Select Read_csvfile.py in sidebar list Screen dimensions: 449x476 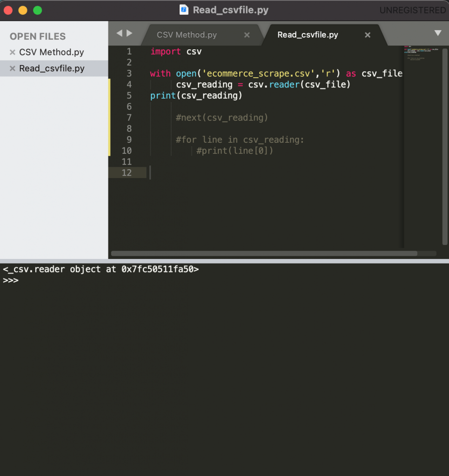point(52,69)
